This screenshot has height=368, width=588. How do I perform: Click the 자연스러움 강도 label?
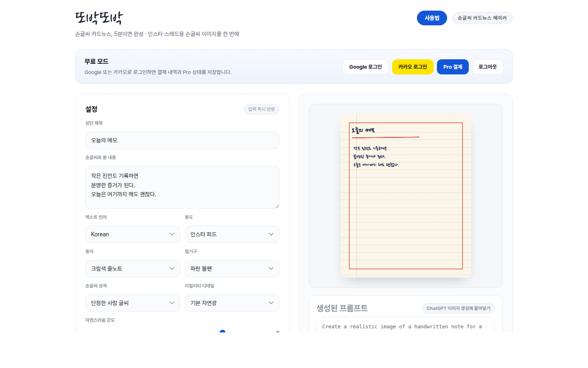coord(100,320)
